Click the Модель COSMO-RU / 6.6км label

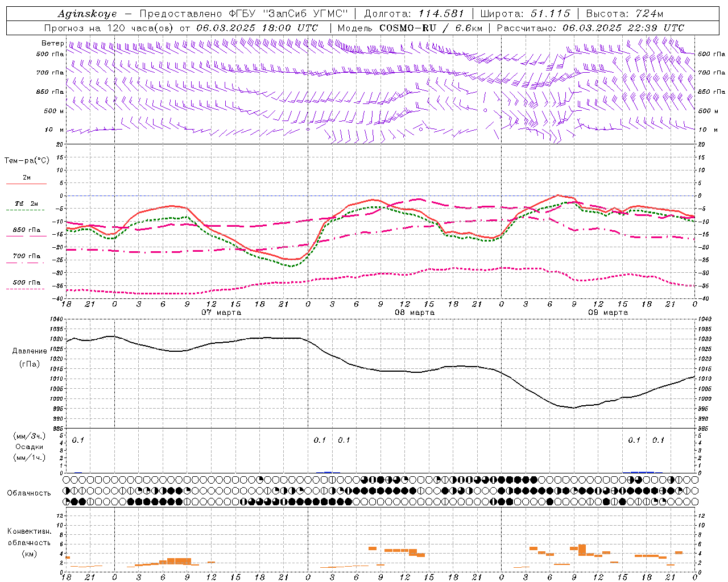coord(409,28)
